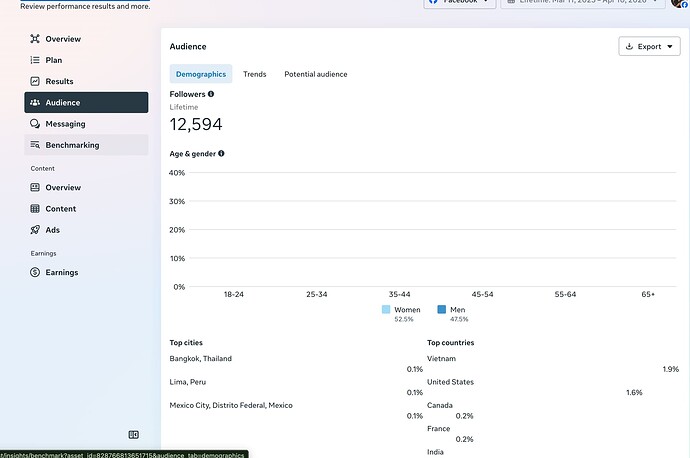Click the Audience people icon
The width and height of the screenshot is (690, 458).
[x=35, y=102]
